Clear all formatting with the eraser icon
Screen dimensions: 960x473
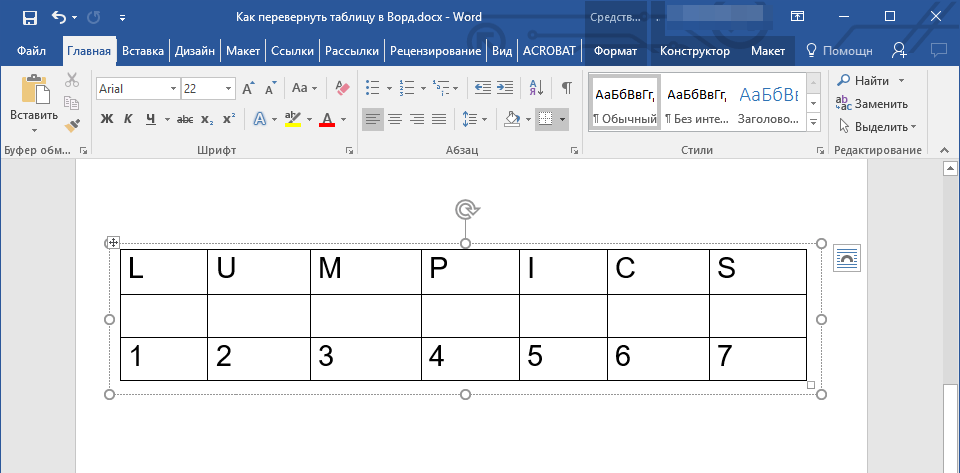pos(343,88)
